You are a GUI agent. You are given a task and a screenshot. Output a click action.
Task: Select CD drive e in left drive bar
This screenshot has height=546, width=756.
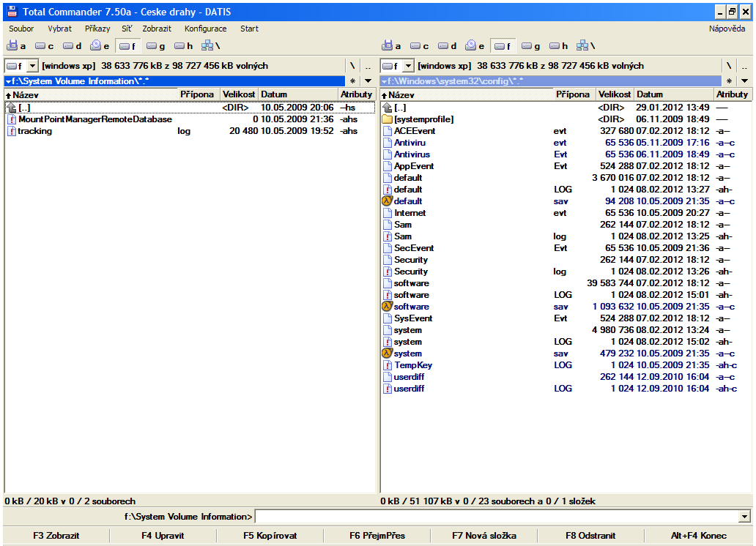(100, 46)
